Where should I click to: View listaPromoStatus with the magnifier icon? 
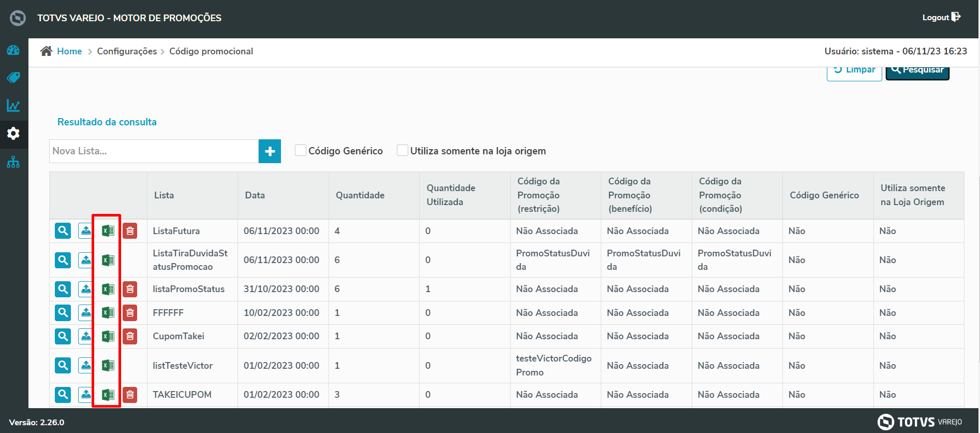pos(63,289)
